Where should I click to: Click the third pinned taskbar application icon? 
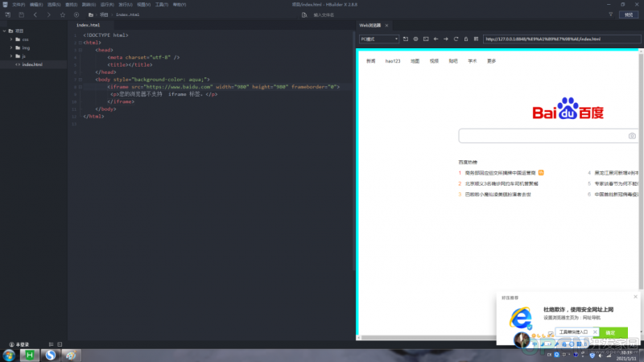[71, 356]
